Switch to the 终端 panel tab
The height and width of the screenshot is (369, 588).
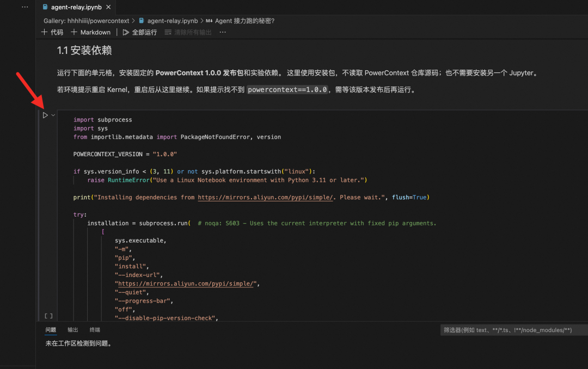click(x=95, y=330)
